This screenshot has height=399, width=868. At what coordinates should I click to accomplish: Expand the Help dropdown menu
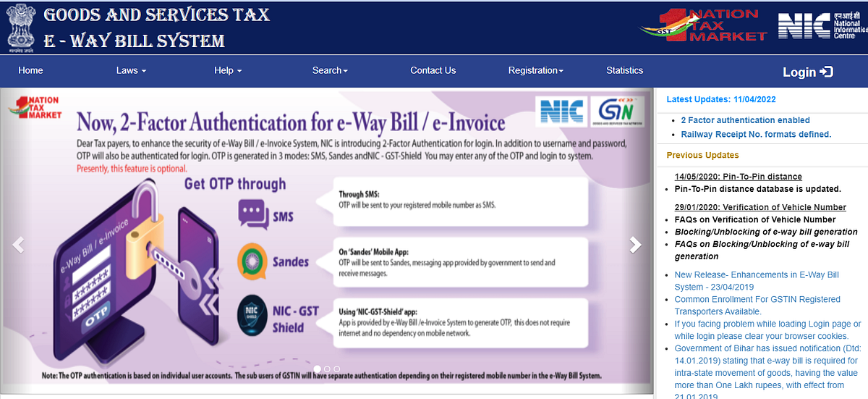tap(228, 70)
